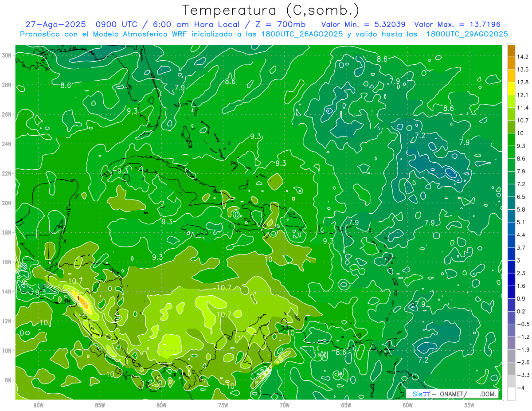Click the "14N" latitude axis label
This screenshot has height=411, width=532.
point(7,292)
